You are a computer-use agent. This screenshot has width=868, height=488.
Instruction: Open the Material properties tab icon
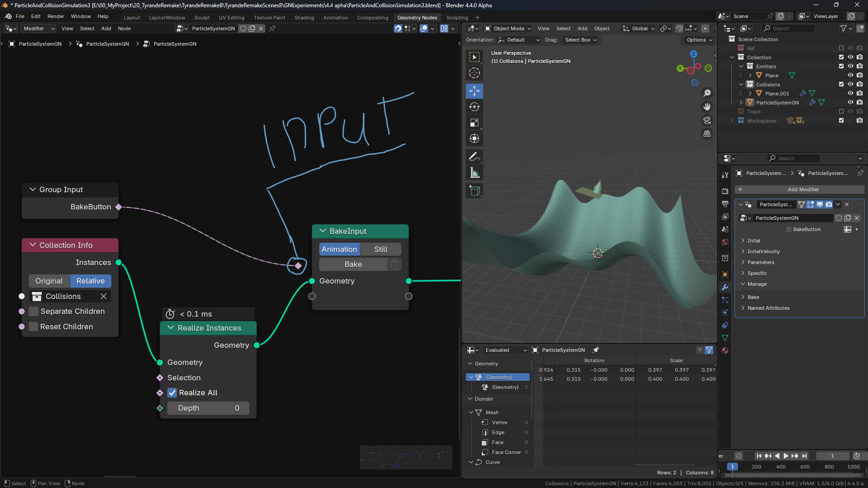point(725,351)
